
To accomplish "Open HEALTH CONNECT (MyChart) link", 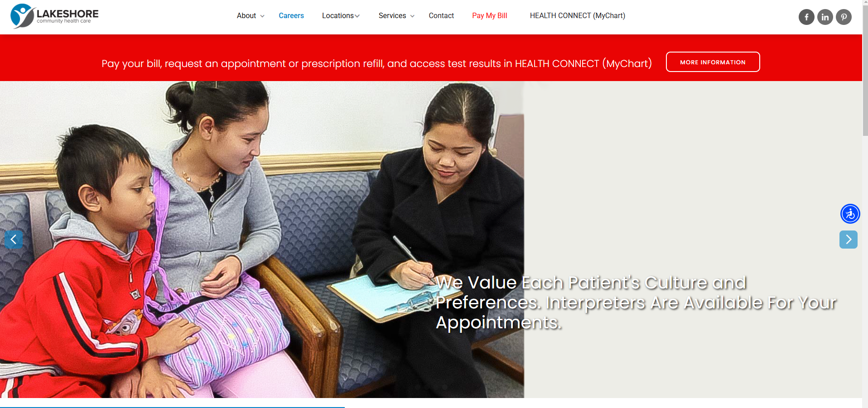I will coord(578,16).
